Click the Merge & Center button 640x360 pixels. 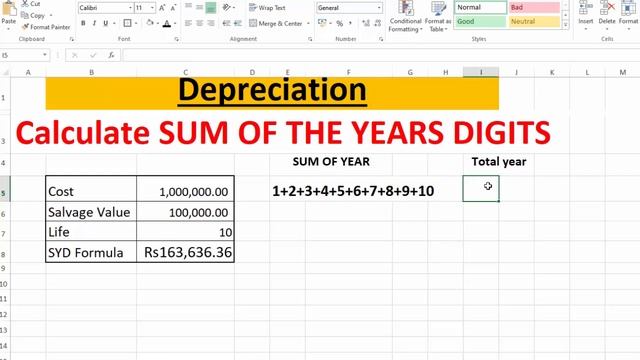[276, 23]
